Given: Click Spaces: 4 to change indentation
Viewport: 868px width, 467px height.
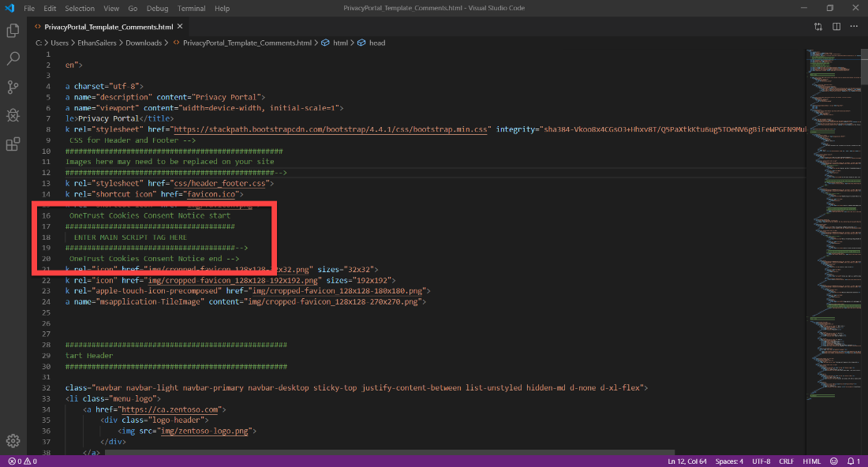Looking at the screenshot, I should pyautogui.click(x=728, y=461).
